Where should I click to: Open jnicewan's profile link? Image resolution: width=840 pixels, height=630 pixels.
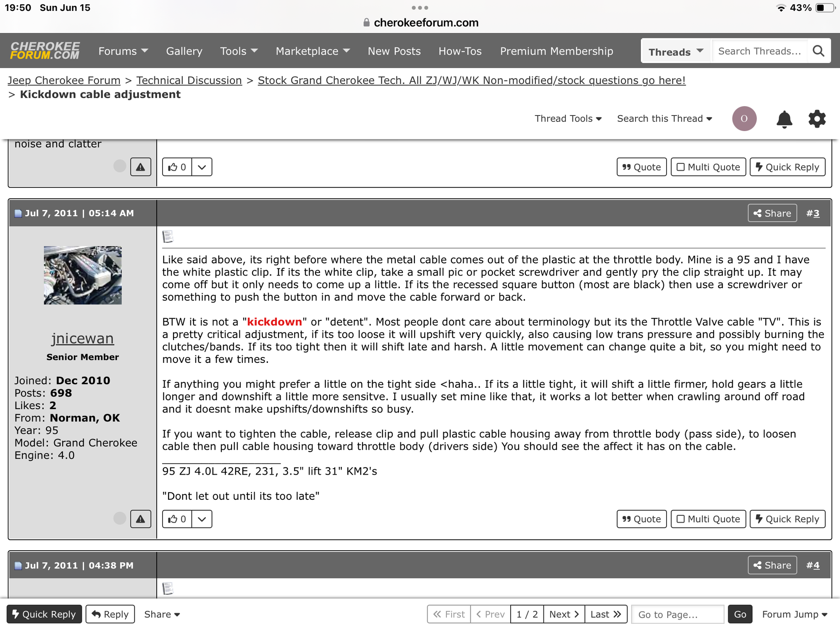point(82,339)
